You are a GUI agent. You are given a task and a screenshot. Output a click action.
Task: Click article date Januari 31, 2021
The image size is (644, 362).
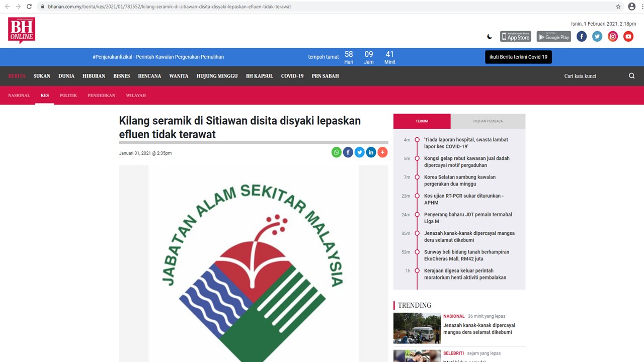click(145, 153)
